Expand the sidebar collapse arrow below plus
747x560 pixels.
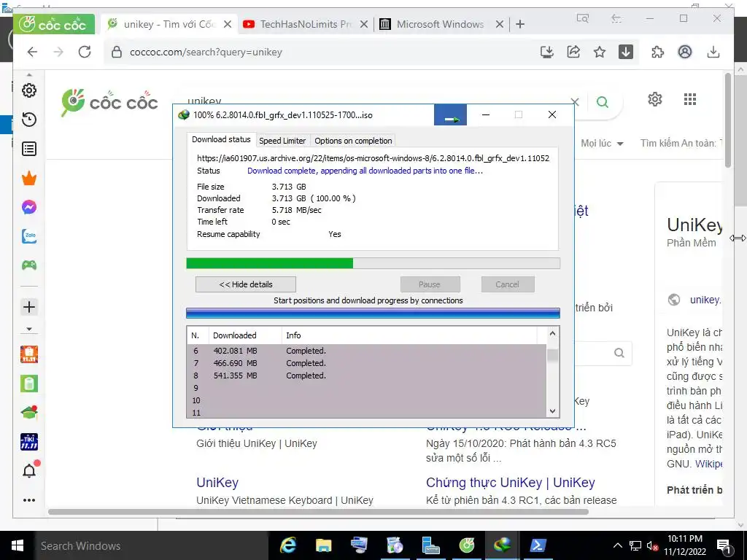29,329
